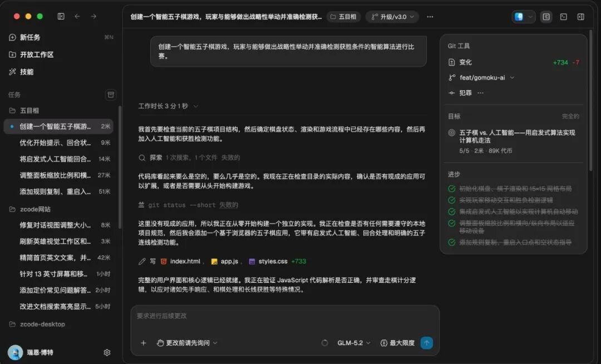Image resolution: width=601 pixels, height=364 pixels.
Task: Click the 探索 search step row
Action: (189, 157)
